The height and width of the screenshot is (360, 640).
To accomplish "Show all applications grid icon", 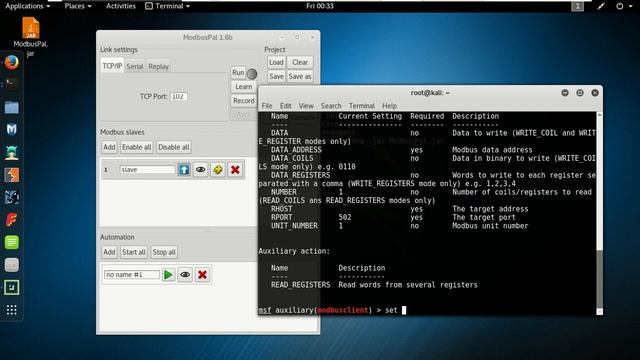I will tap(11, 310).
